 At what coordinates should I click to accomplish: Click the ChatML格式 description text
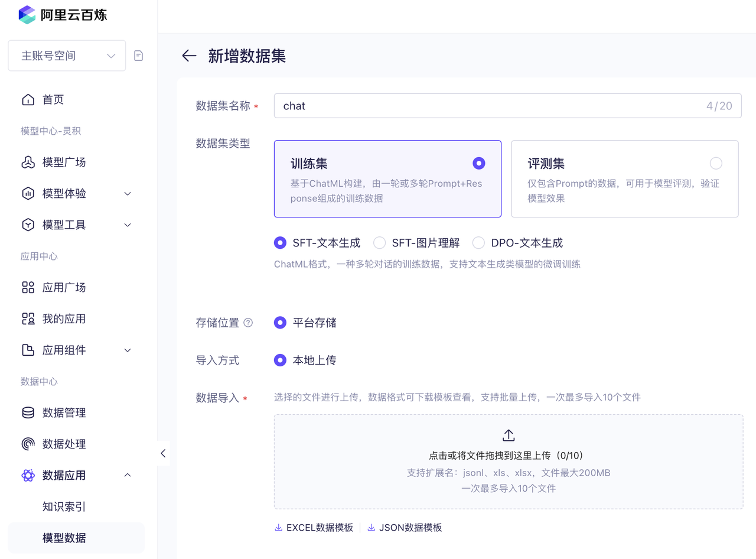(x=427, y=264)
